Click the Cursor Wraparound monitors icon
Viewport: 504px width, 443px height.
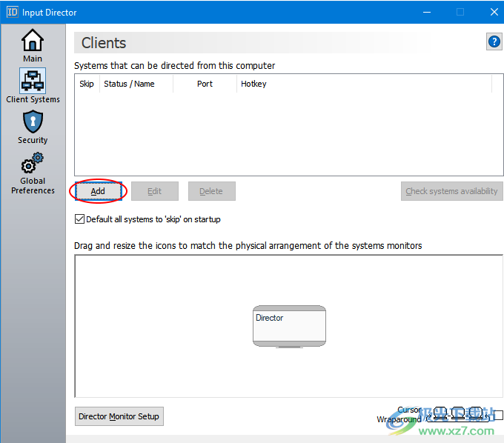click(459, 414)
